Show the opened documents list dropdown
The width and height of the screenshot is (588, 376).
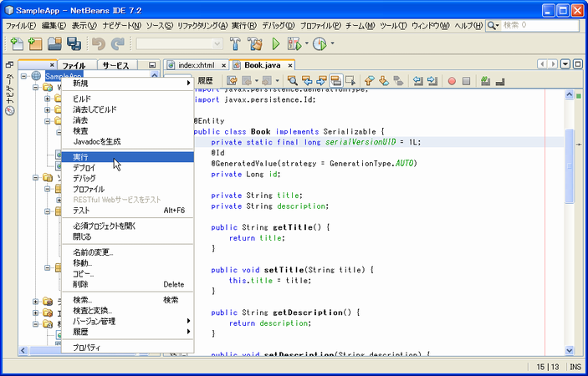565,64
